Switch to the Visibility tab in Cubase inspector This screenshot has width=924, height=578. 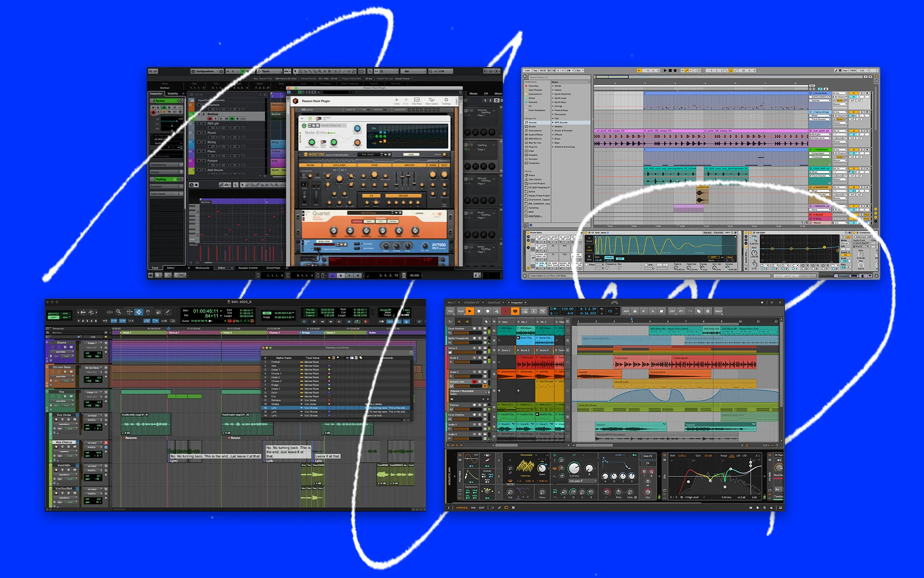click(x=172, y=93)
